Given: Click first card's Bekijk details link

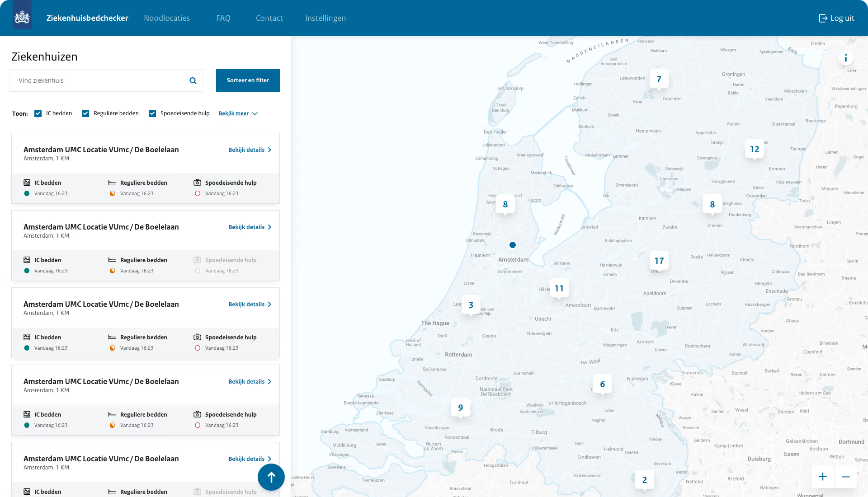Looking at the screenshot, I should (x=246, y=150).
